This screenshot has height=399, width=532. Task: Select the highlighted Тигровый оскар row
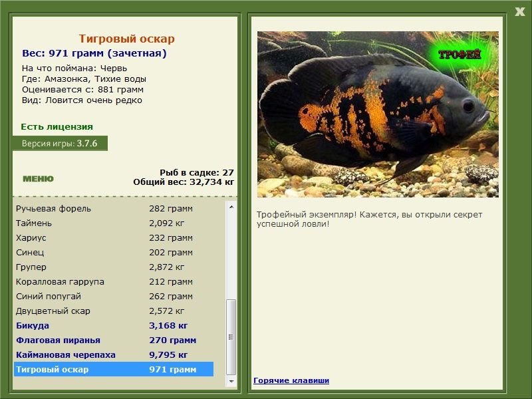click(x=114, y=369)
